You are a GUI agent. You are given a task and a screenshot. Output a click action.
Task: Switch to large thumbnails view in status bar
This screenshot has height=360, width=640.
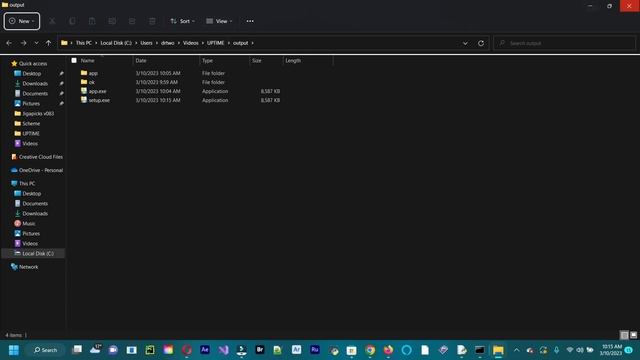click(x=633, y=335)
